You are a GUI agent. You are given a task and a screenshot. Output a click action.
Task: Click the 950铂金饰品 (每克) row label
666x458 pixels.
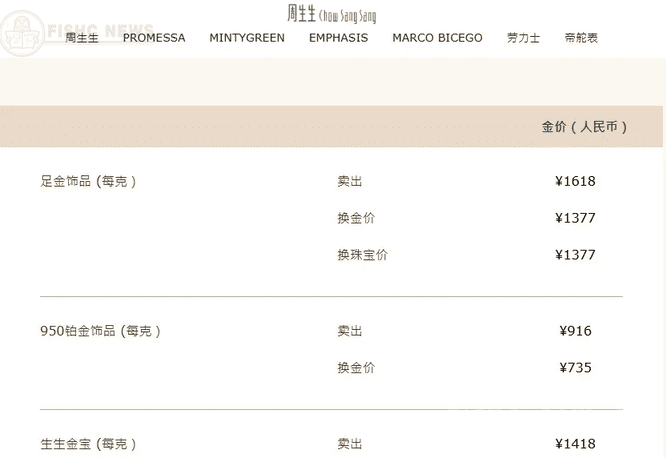(x=100, y=331)
